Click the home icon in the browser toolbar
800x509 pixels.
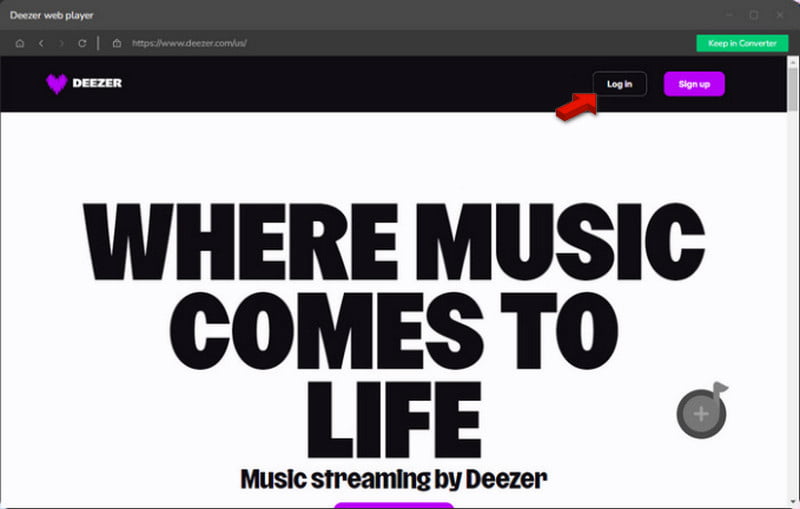pos(20,43)
